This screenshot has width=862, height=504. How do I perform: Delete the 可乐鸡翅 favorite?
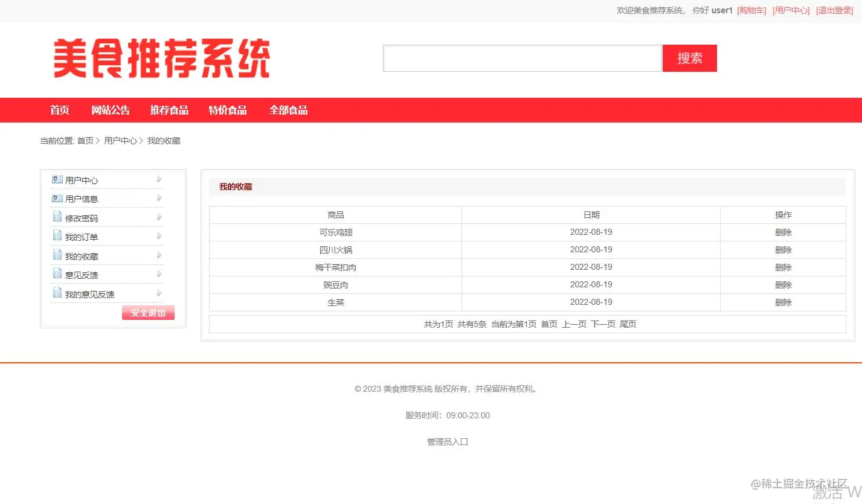[783, 232]
